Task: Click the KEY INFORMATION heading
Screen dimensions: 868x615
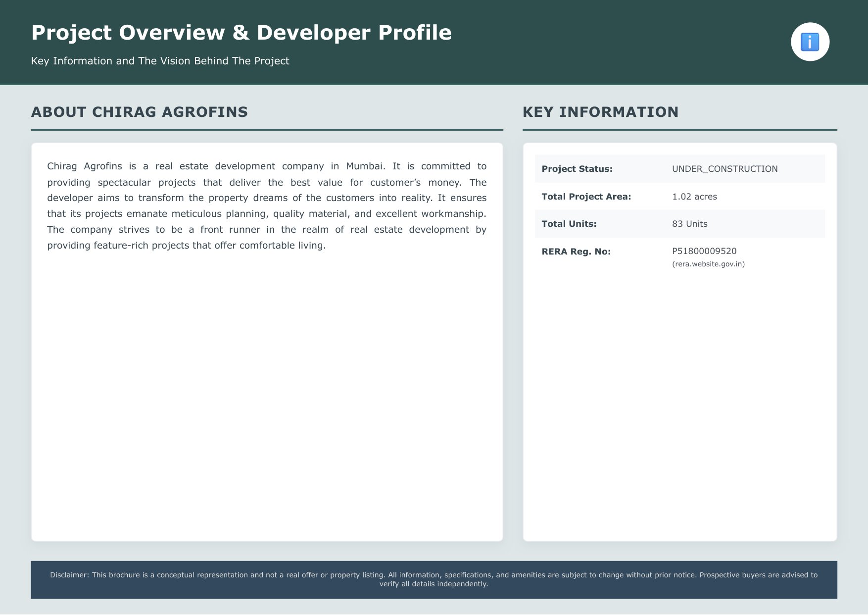Action: [600, 112]
